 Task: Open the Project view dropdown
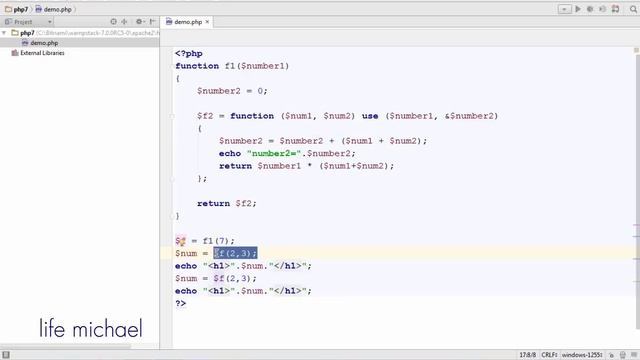(29, 22)
